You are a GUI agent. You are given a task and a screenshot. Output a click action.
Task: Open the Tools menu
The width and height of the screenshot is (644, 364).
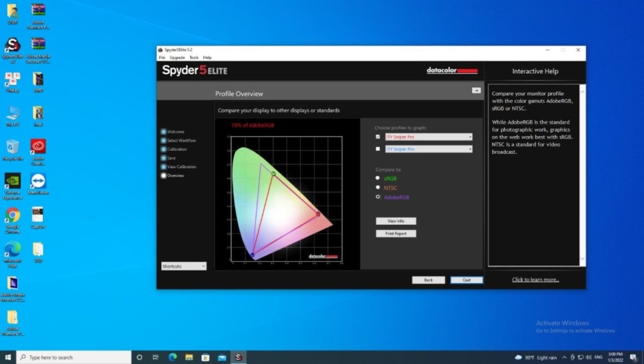(194, 57)
